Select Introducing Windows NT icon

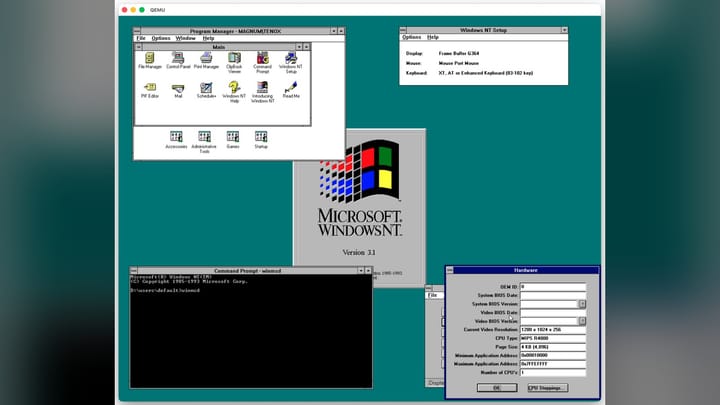263,92
